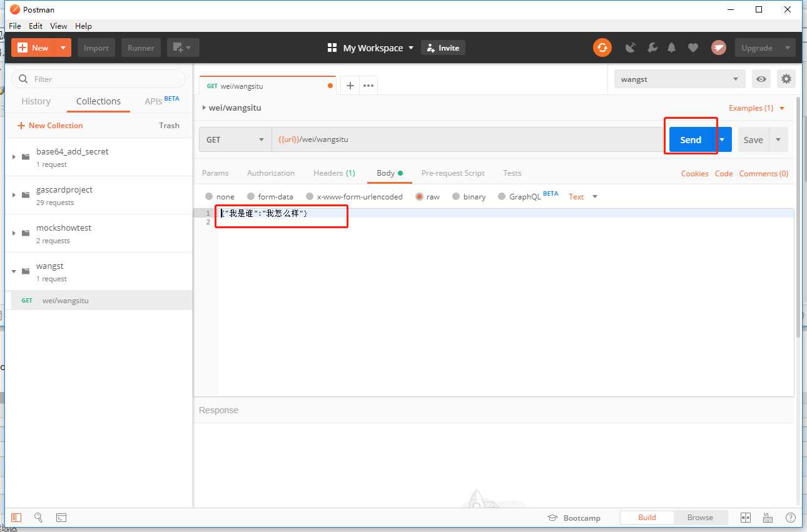Switch to Build mode

[x=647, y=518]
